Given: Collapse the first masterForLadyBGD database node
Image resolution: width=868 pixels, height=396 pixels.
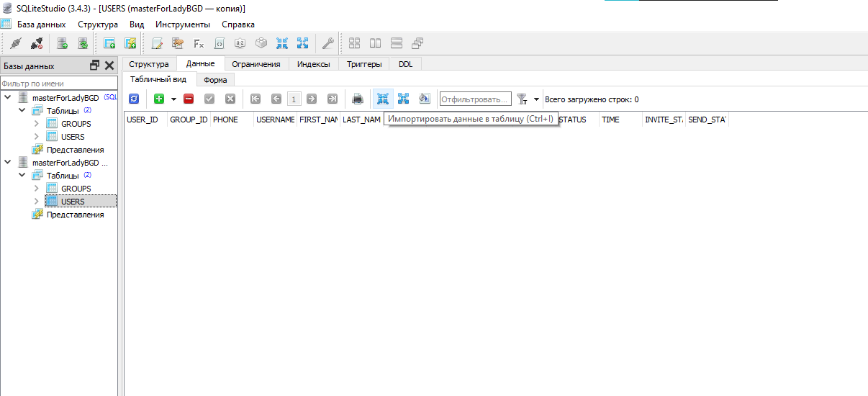Looking at the screenshot, I should [8, 97].
